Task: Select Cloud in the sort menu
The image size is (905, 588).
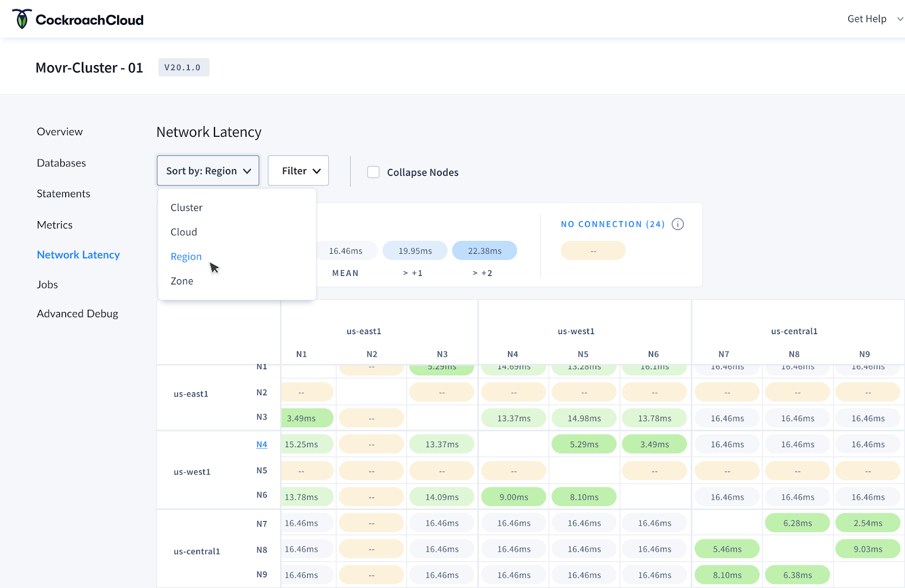Action: [x=184, y=232]
